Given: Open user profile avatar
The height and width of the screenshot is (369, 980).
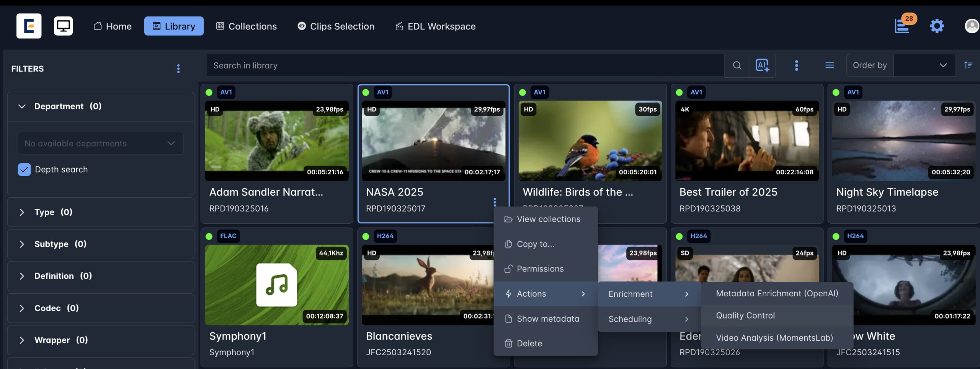Looking at the screenshot, I should [971, 26].
